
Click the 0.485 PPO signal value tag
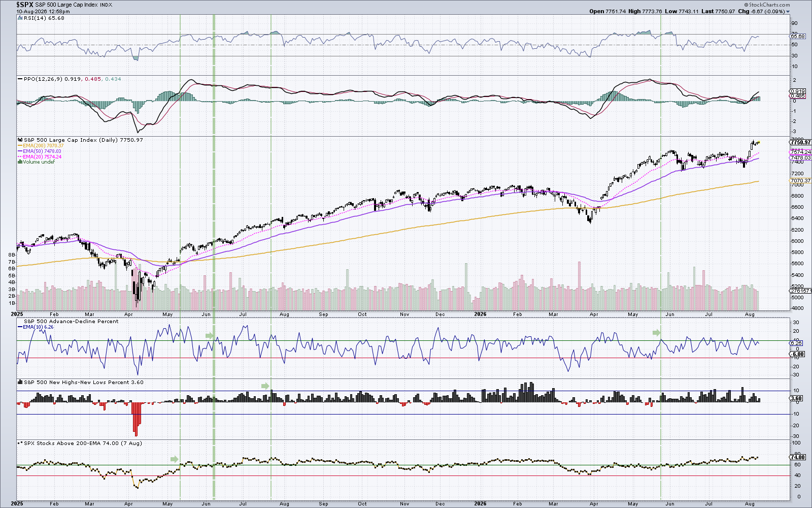coord(798,96)
